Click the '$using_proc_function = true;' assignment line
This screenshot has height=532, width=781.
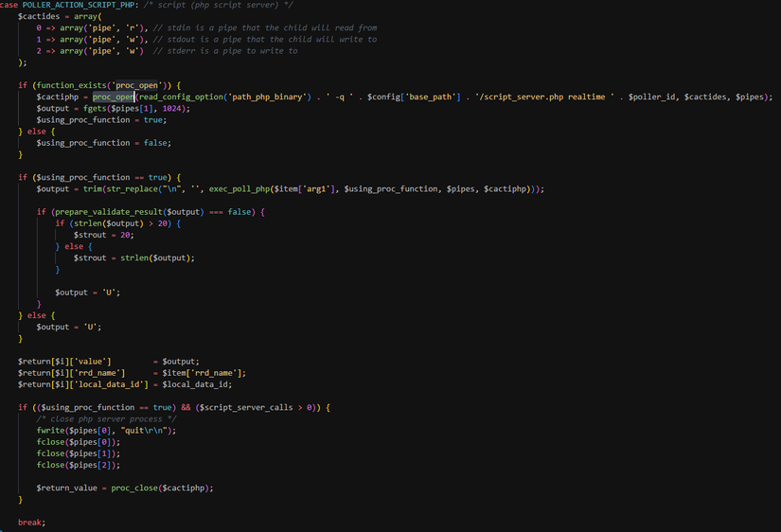[x=101, y=119]
